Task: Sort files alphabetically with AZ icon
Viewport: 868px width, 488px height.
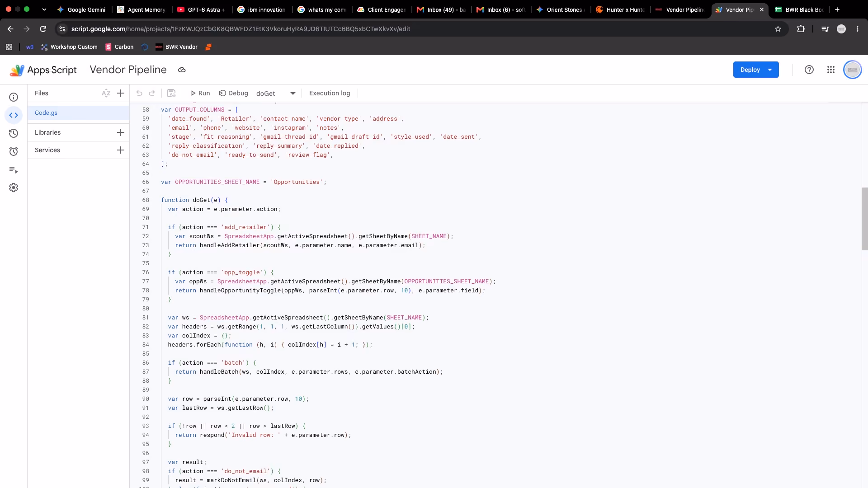Action: (x=106, y=93)
